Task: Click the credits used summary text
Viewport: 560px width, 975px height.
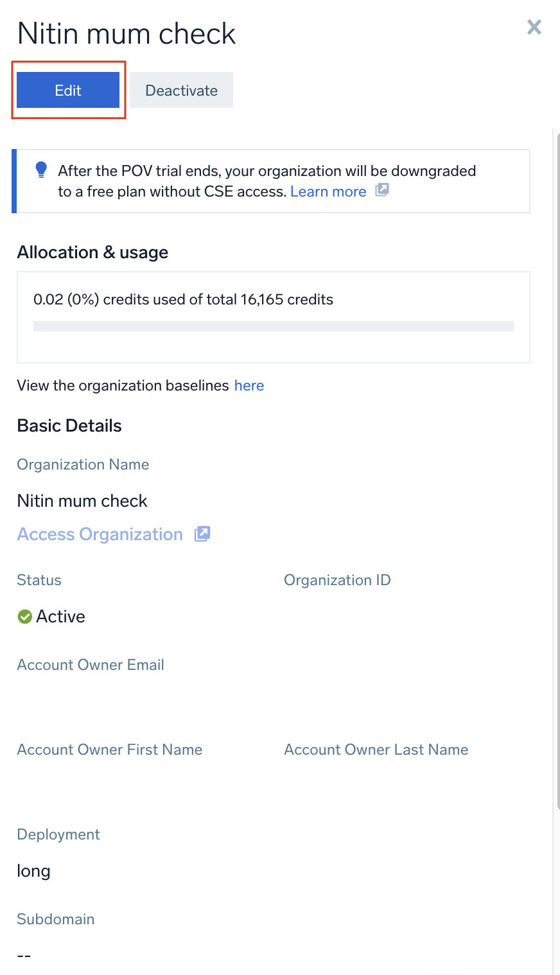Action: (x=183, y=299)
